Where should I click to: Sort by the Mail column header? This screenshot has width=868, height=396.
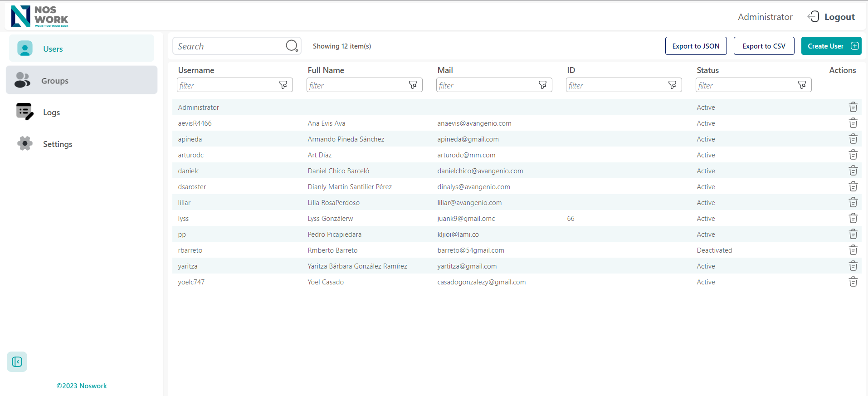(445, 70)
